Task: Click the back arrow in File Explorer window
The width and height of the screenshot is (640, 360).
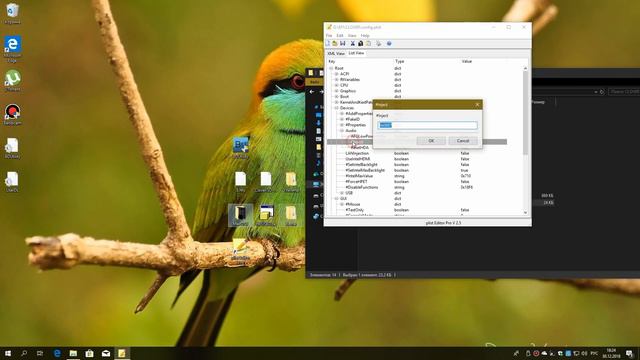Action: pos(312,92)
